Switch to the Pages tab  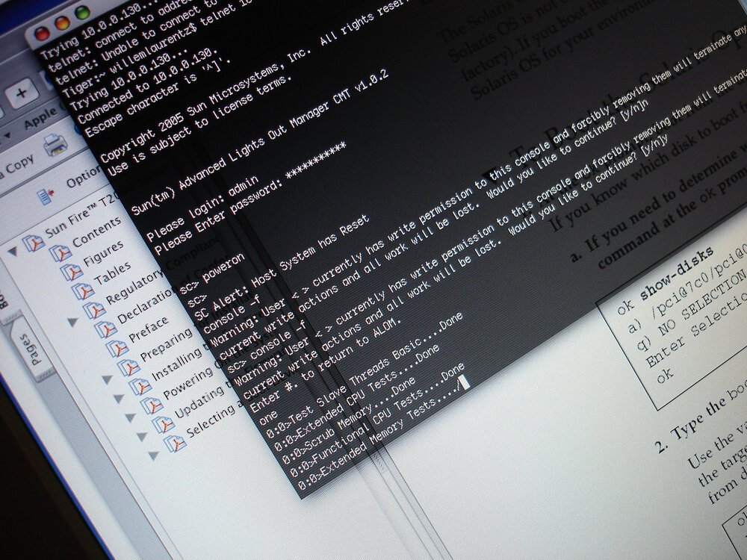pyautogui.click(x=31, y=349)
